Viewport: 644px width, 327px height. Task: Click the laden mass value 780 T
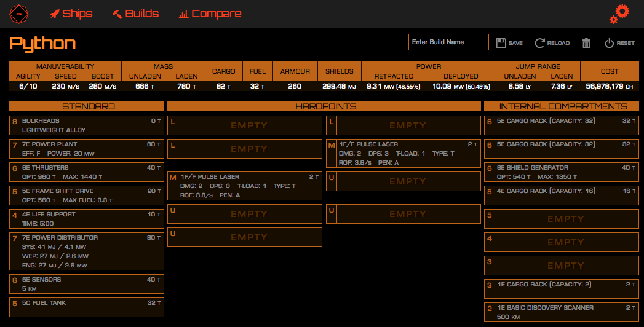pyautogui.click(x=186, y=86)
